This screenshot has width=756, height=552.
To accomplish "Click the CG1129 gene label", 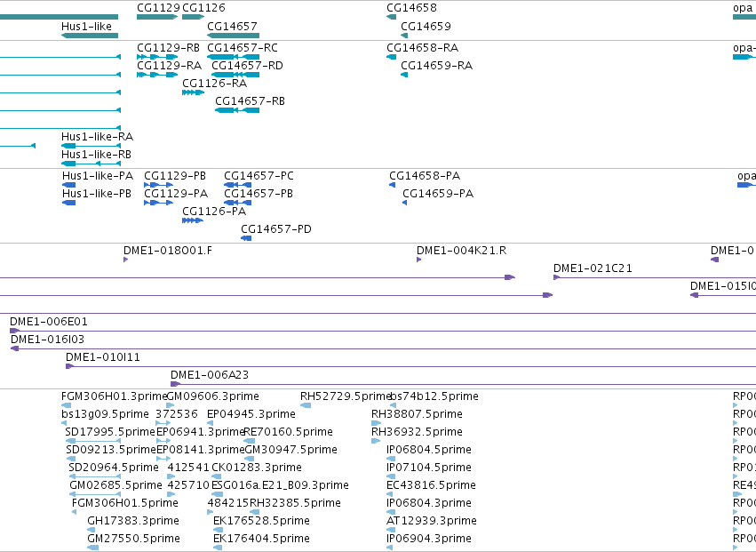I will click(158, 8).
